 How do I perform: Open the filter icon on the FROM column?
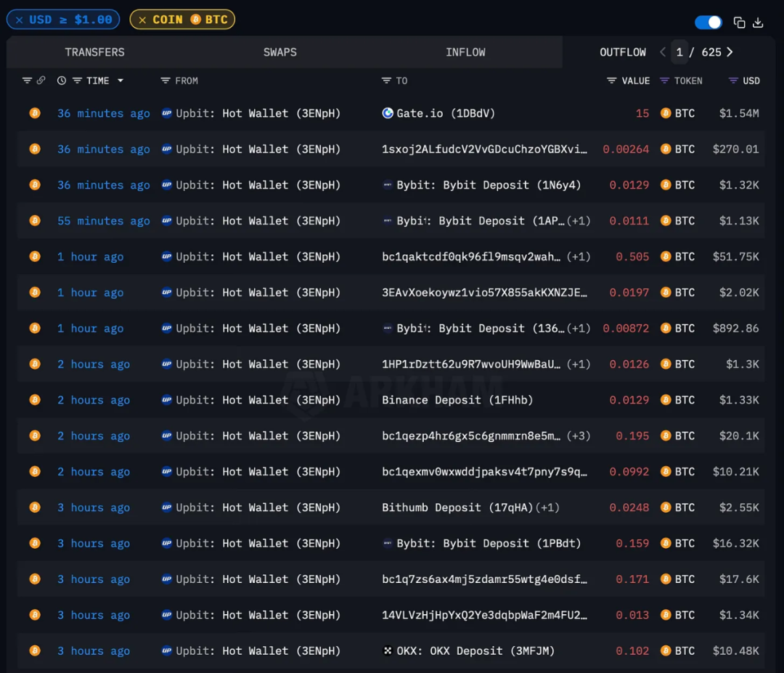(166, 81)
